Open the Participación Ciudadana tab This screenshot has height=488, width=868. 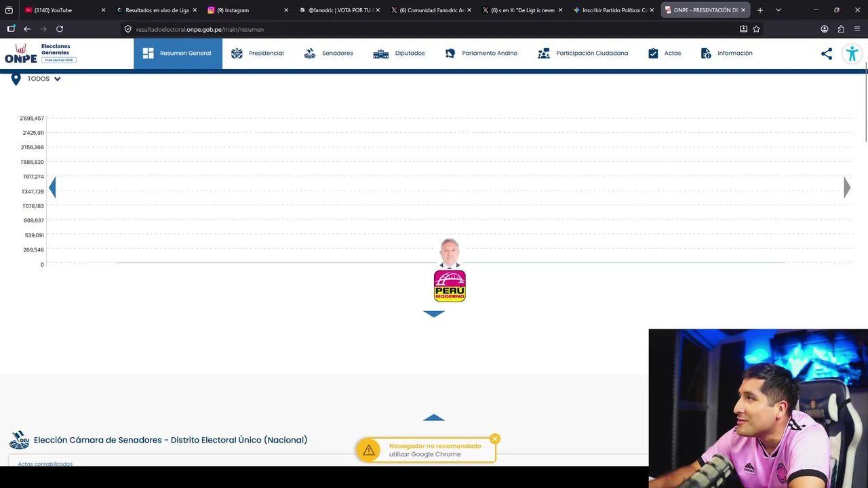tap(583, 54)
